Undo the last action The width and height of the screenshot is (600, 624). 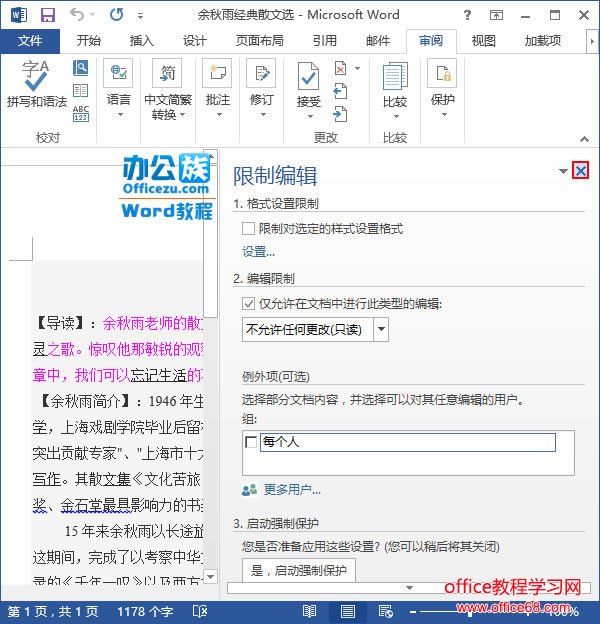click(77, 15)
